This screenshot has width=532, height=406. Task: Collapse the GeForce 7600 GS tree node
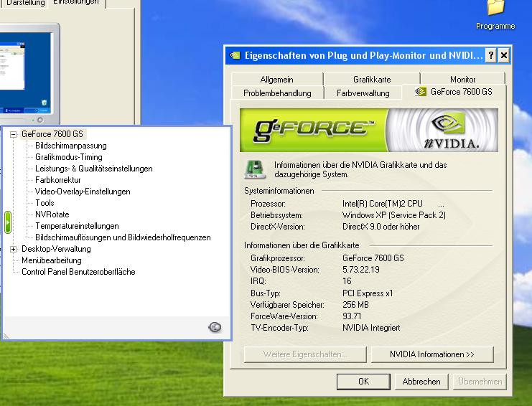tap(13, 135)
